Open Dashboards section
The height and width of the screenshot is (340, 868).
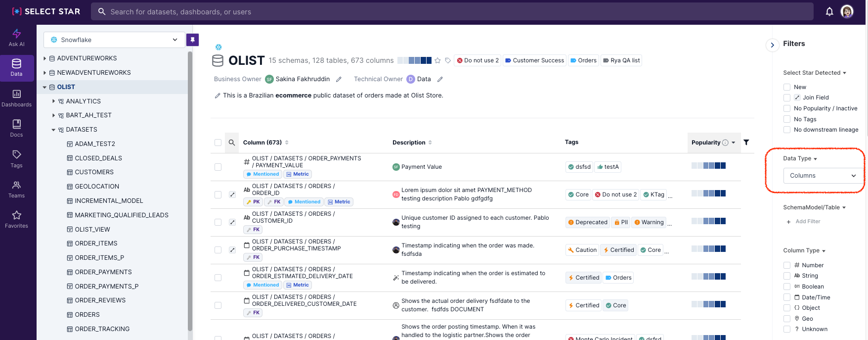tap(16, 98)
